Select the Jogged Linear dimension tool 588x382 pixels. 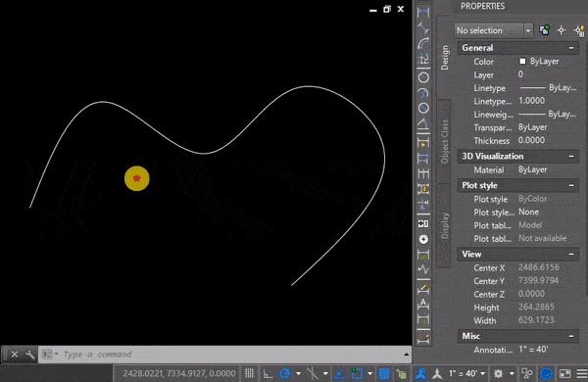[x=423, y=269]
